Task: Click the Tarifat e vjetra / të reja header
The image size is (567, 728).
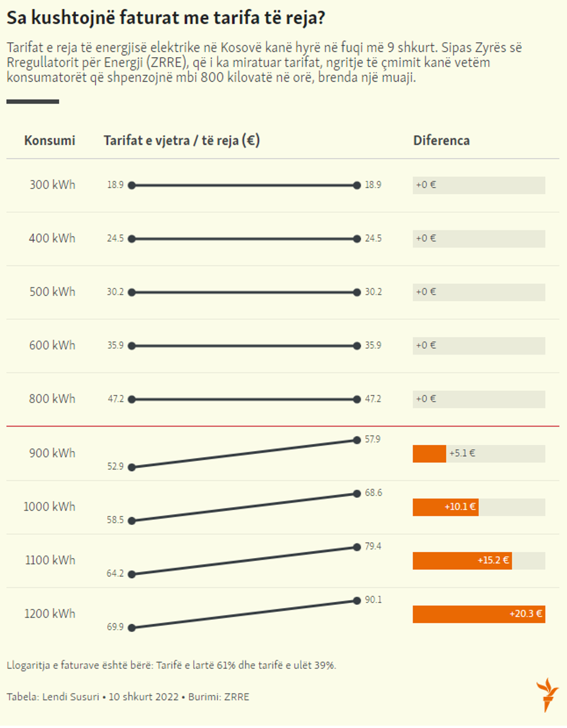Action: 182,141
